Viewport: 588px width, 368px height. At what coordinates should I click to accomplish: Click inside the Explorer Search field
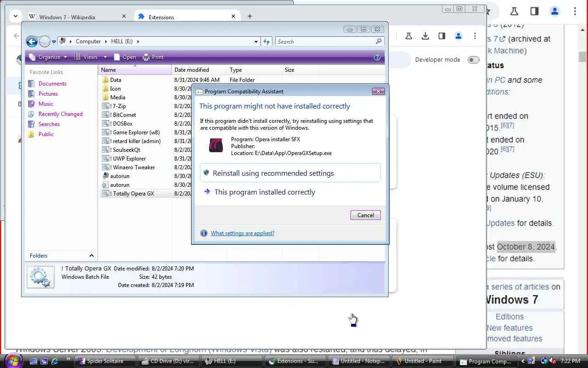325,41
